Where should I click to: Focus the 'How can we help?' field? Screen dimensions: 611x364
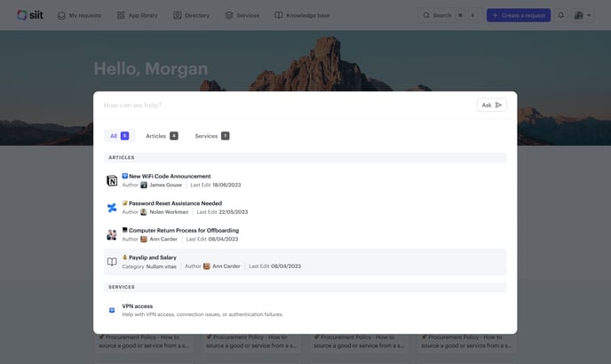click(284, 105)
